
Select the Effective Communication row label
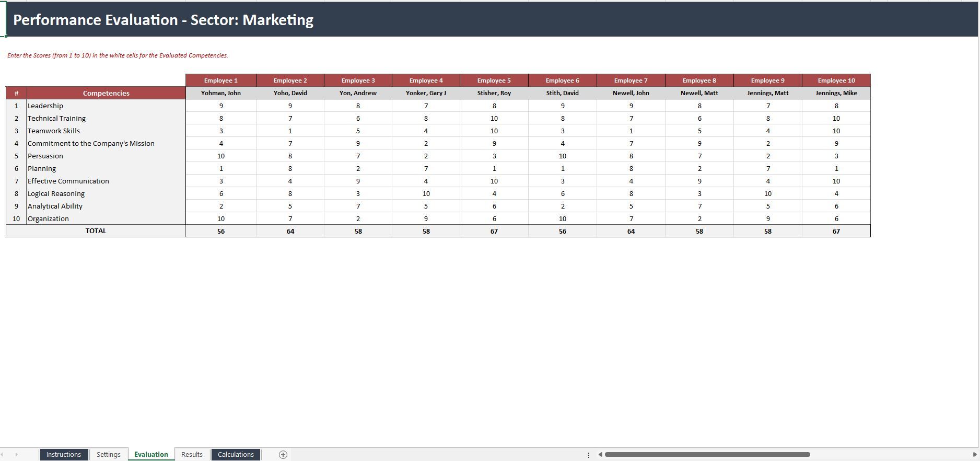pyautogui.click(x=106, y=181)
